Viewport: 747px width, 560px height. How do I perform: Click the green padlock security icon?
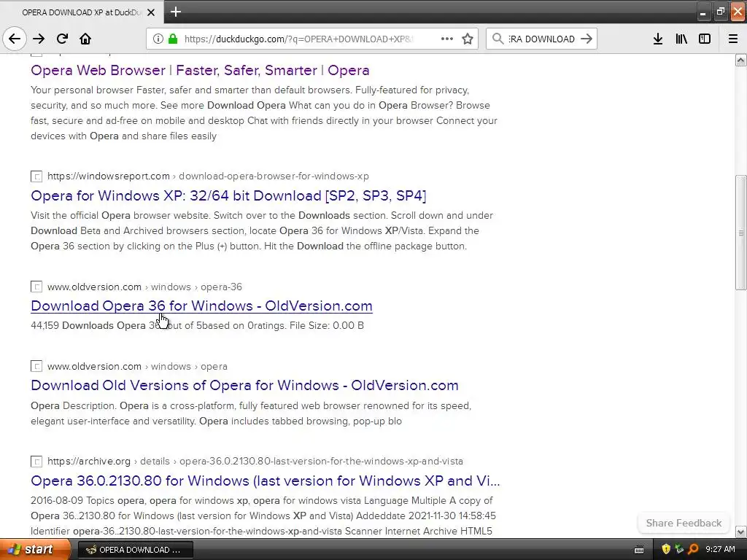[173, 39]
